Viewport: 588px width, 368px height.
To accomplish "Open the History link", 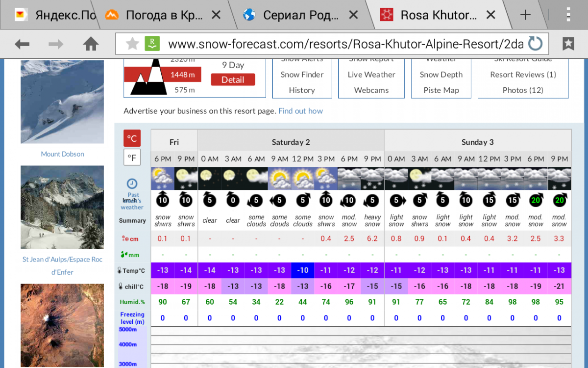I will pyautogui.click(x=302, y=90).
